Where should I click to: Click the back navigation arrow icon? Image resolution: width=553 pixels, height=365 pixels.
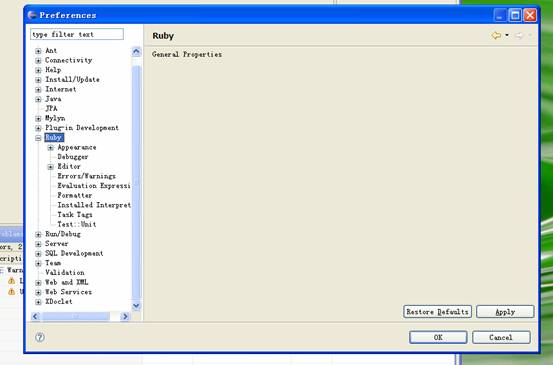[496, 35]
